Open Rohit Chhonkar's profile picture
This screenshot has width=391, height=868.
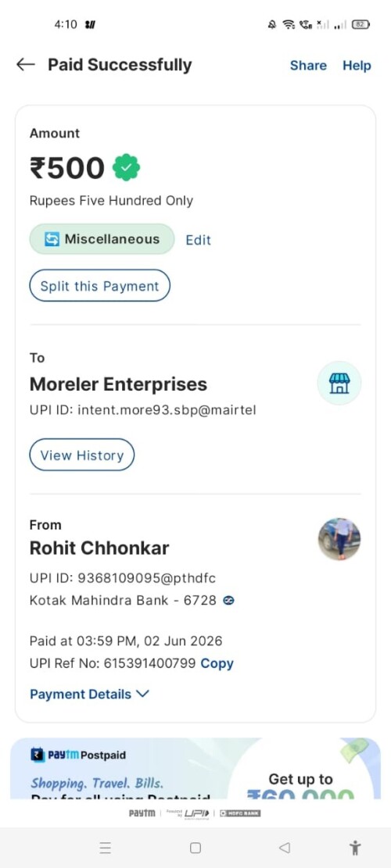click(x=339, y=539)
